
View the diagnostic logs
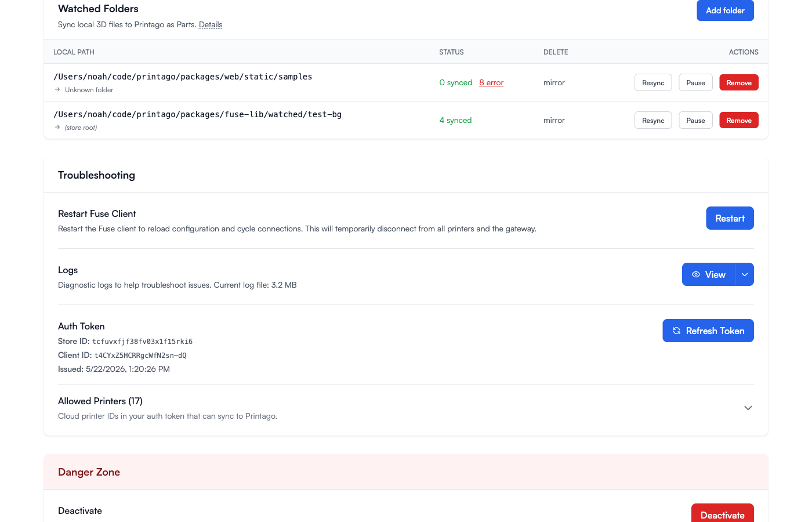click(708, 274)
